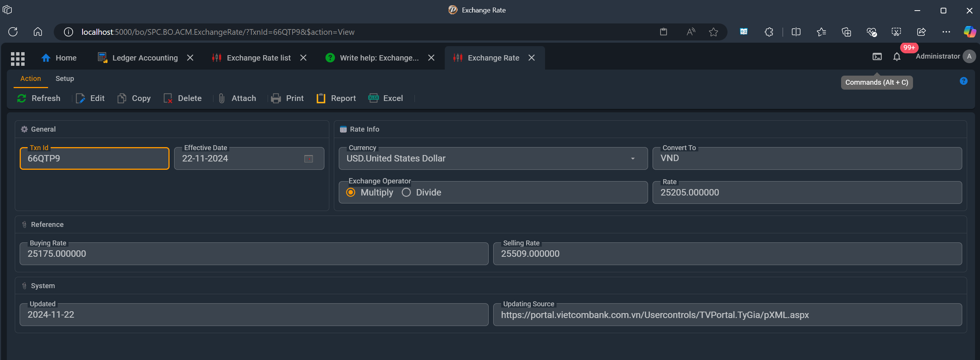View site information icon in address bar
Screen dimensions: 980x360
tap(69, 32)
